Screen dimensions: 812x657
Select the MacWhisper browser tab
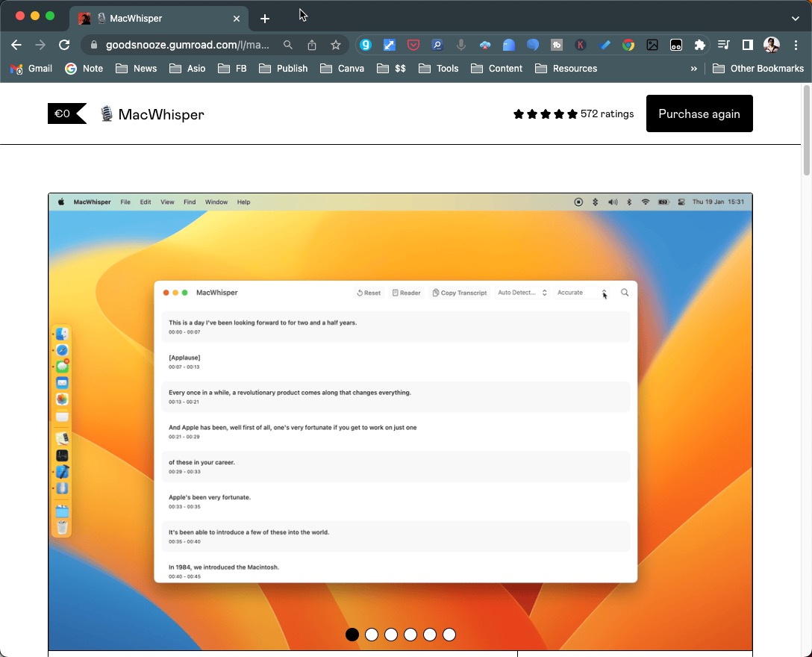(159, 19)
